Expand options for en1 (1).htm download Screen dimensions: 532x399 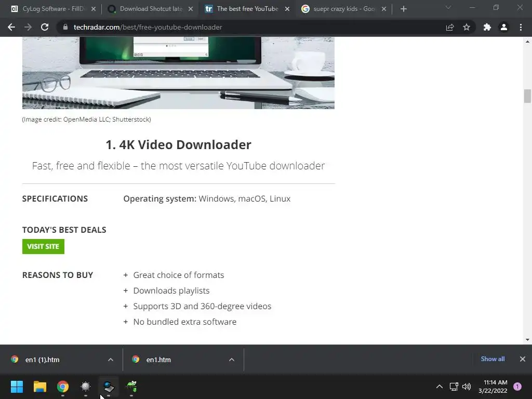tap(111, 360)
